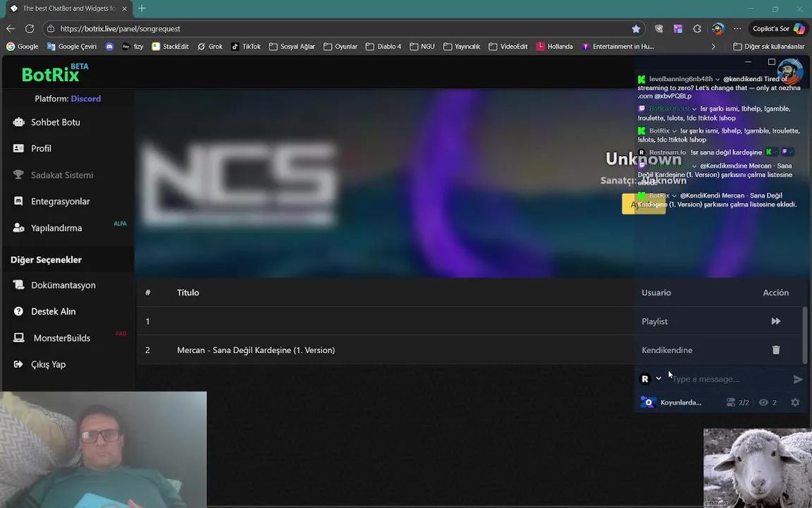Delete the Mercan song request
The width and height of the screenshot is (812, 508).
[776, 350]
